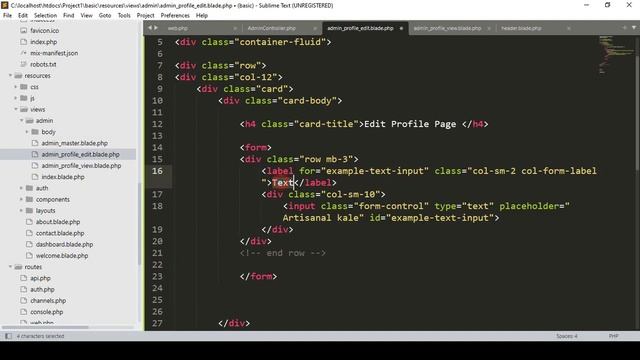Screen dimensions: 640x360
Task: Open the tab list dropdown arrow
Action: [634, 28]
